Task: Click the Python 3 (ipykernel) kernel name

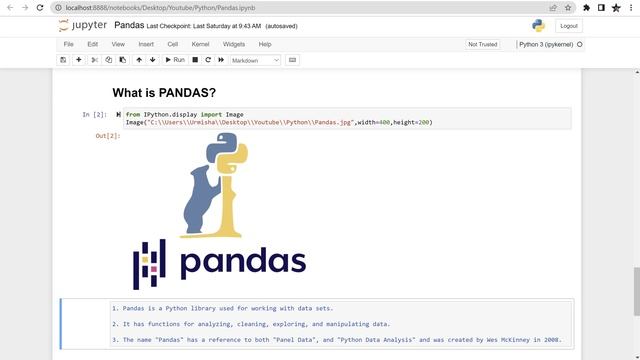Action: pos(546,44)
